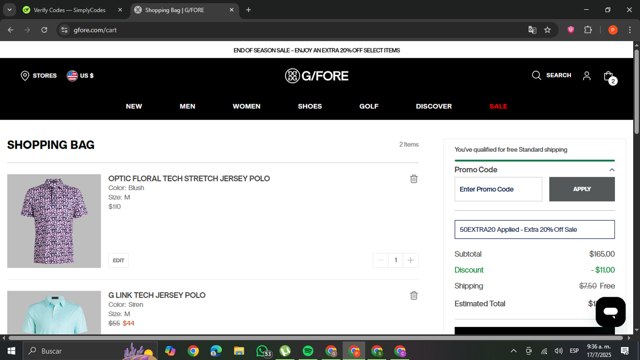Open WhatsApp from taskbar
The height and width of the screenshot is (360, 640).
point(263,351)
